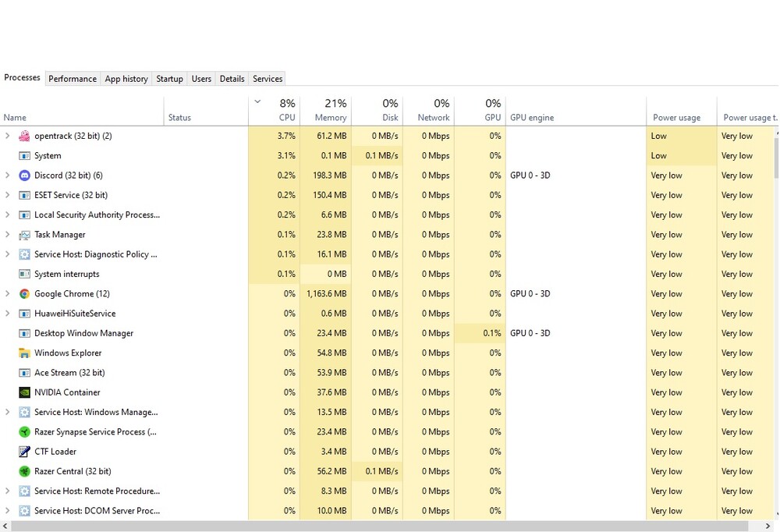Click the Service Host: DCOM Server gear icon
The height and width of the screenshot is (532, 780).
coord(24,511)
